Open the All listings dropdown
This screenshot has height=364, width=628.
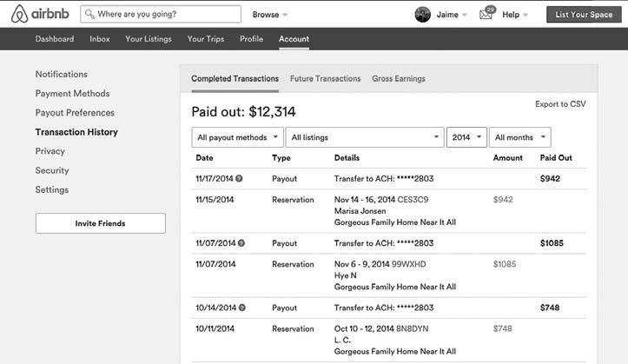pyautogui.click(x=365, y=137)
